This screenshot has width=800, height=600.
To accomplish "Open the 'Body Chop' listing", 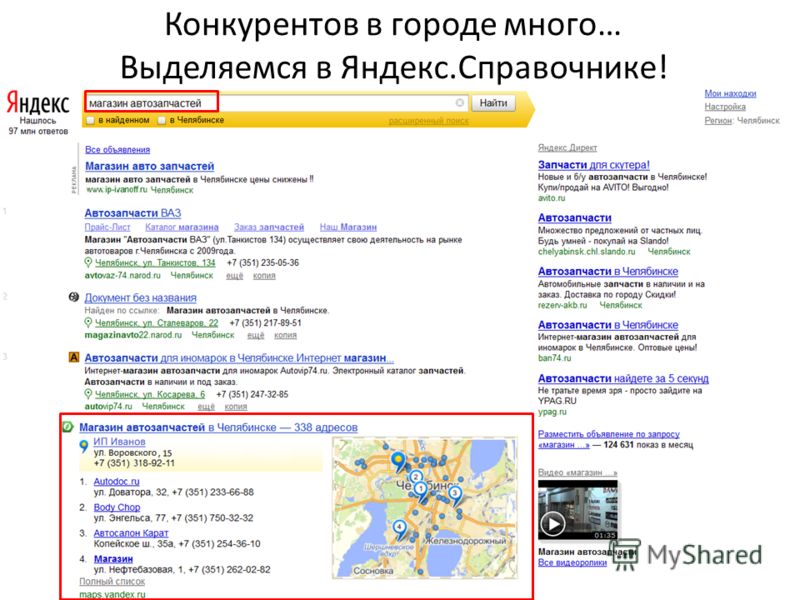I will 117,508.
